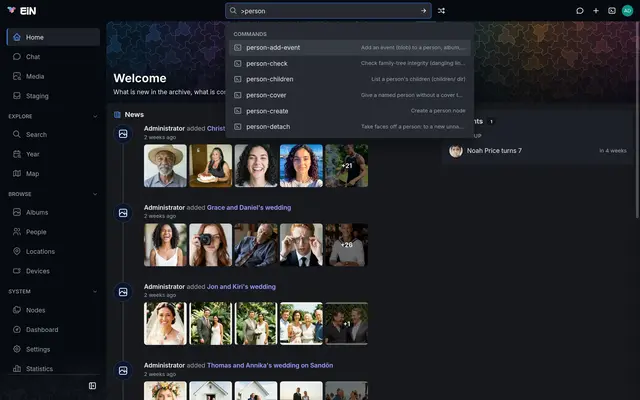Open People in the sidebar
Image resolution: width=640 pixels, height=400 pixels.
click(53, 232)
